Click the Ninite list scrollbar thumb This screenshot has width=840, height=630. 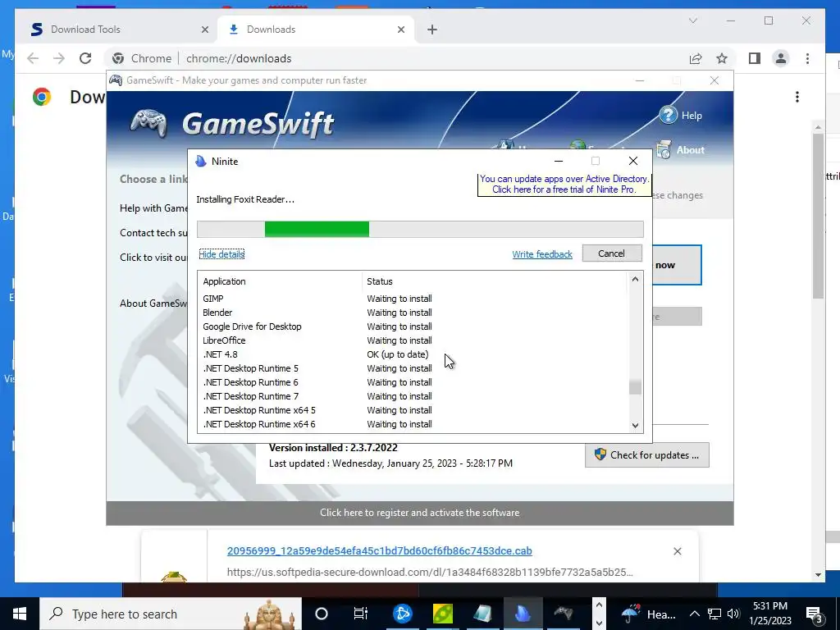(x=635, y=386)
